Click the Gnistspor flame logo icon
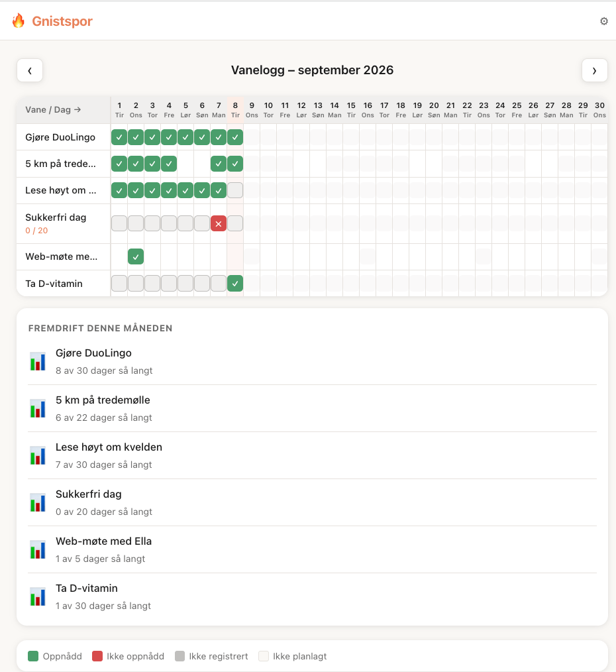Screen dimensions: 616x672 coord(19,21)
